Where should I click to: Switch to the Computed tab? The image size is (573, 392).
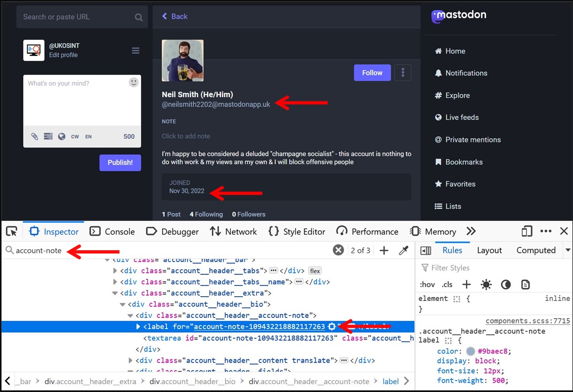pyautogui.click(x=536, y=251)
